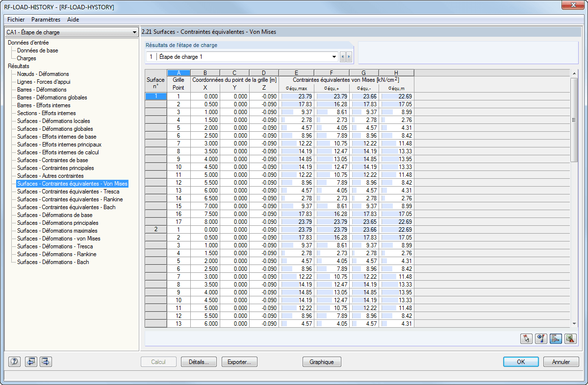Open Lignes - Forces d'appui results
Viewport: 588px width, 385px height.
[44, 82]
